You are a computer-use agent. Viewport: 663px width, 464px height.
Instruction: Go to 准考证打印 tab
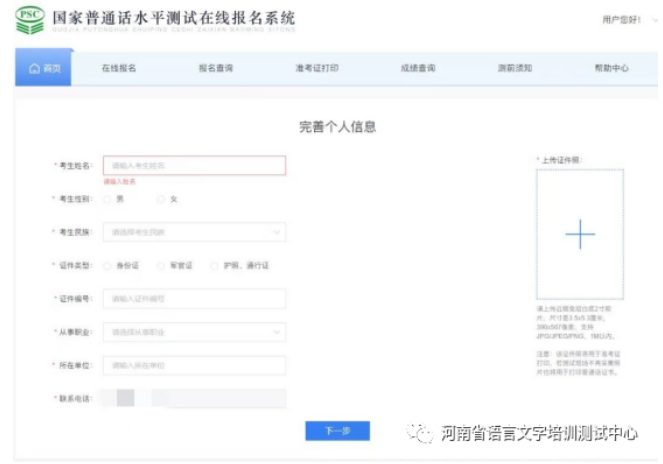coord(316,68)
